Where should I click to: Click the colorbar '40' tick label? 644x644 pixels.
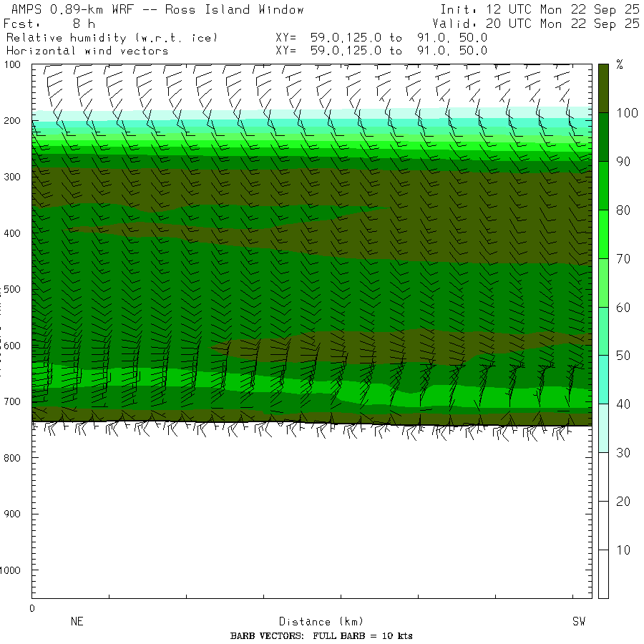623,404
